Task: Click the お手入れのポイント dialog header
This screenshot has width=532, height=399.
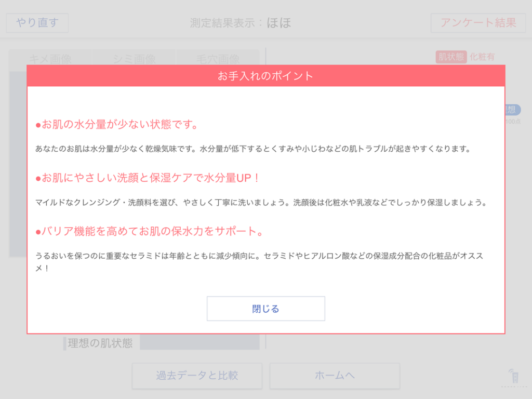Action: 265,76
